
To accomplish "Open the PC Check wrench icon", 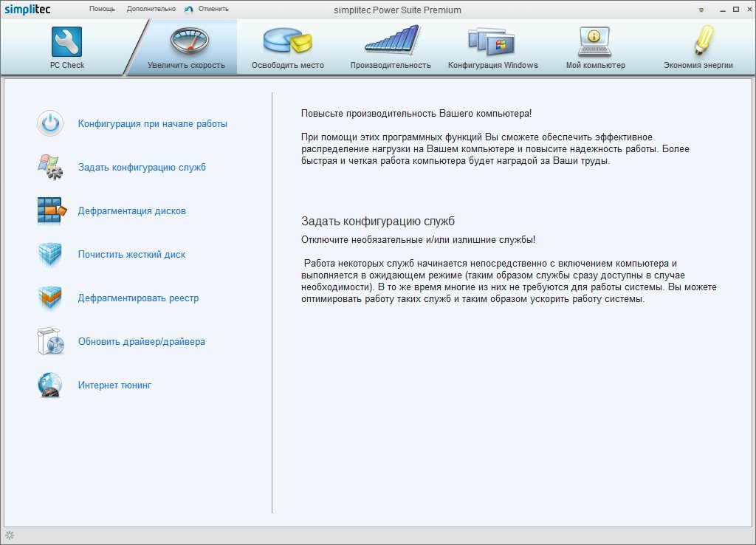I will pyautogui.click(x=66, y=42).
